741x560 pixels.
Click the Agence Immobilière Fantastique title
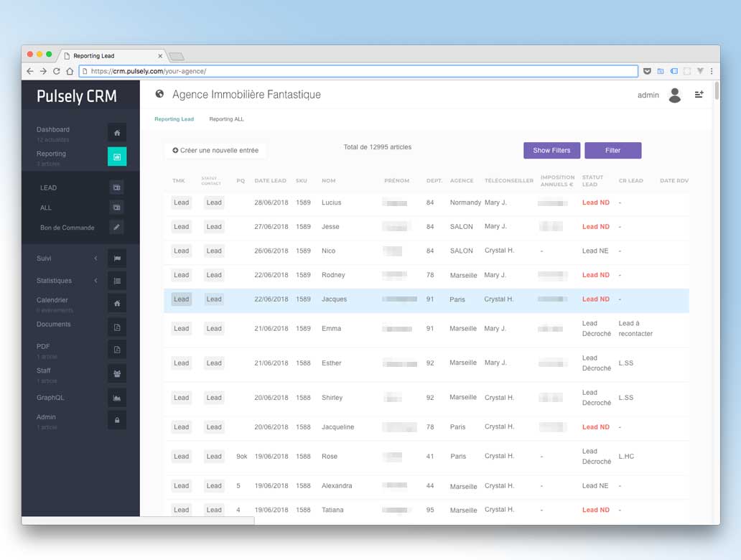click(246, 95)
